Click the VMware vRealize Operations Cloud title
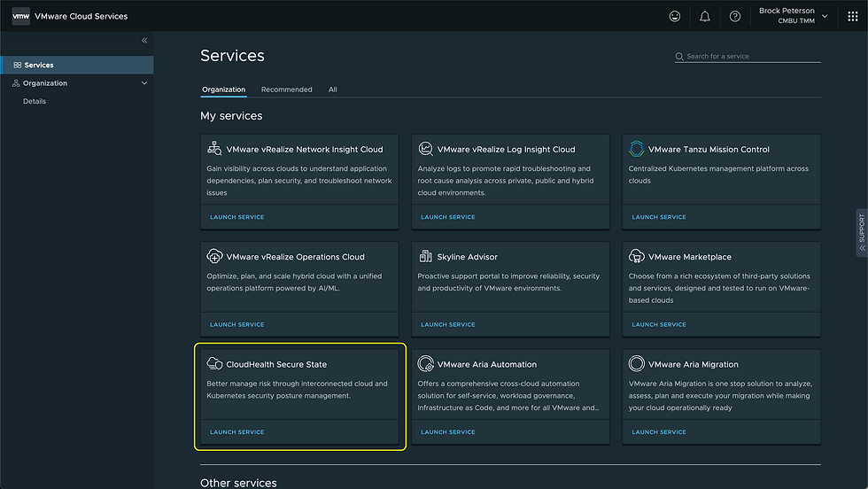Image resolution: width=868 pixels, height=489 pixels. [295, 257]
